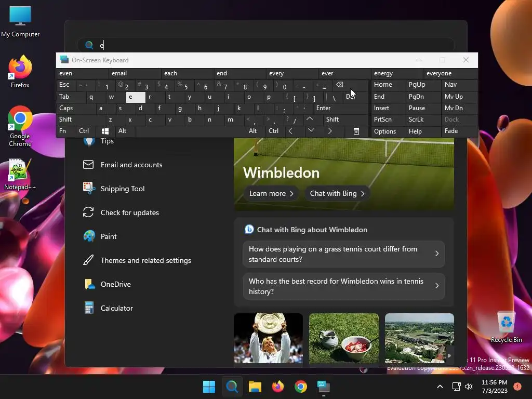Tap the left arrow key on the On-Screen Keyboard
This screenshot has height=399, width=532.
tap(290, 131)
